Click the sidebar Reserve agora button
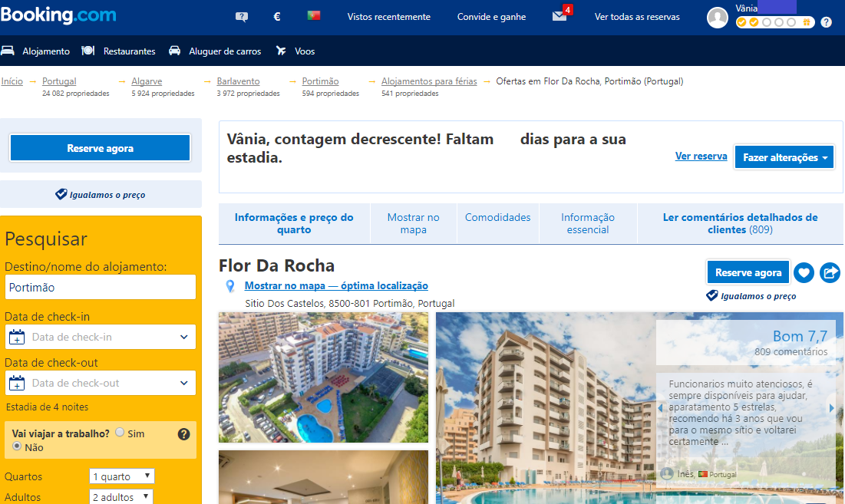 (101, 148)
